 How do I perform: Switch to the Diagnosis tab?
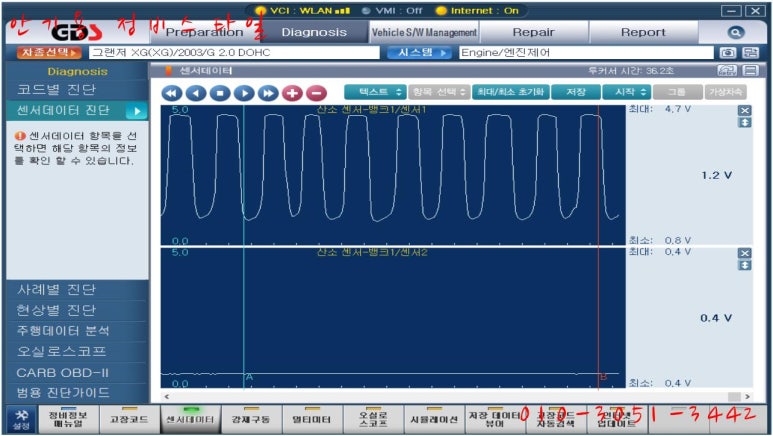click(314, 33)
